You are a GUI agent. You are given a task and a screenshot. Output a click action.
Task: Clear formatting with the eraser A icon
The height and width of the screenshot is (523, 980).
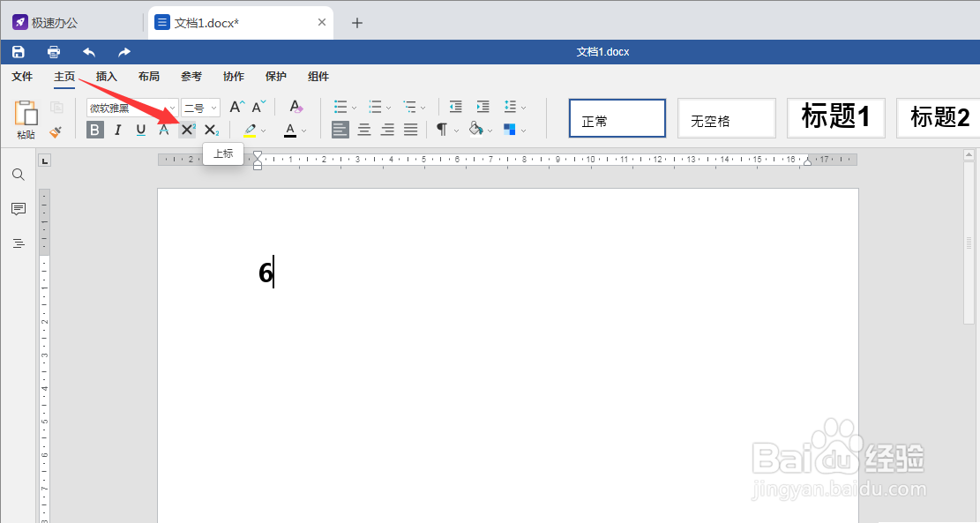[295, 107]
